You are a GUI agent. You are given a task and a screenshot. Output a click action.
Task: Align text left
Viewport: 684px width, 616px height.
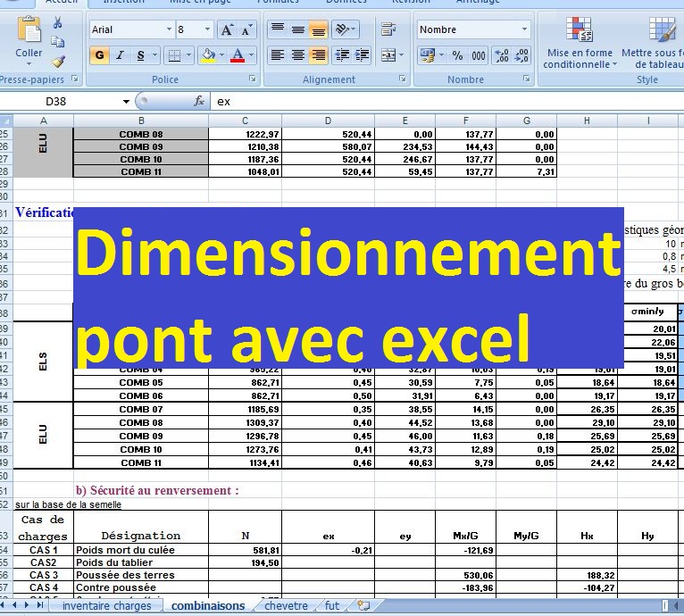(x=278, y=55)
